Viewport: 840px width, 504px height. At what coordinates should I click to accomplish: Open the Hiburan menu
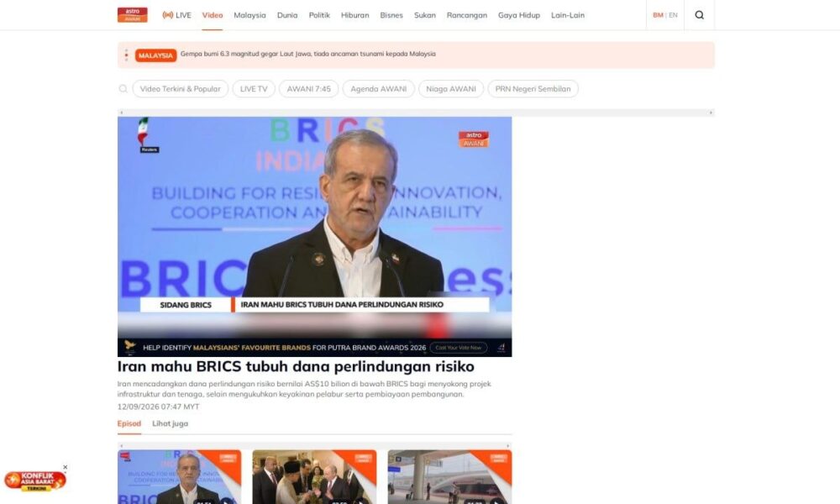click(355, 15)
